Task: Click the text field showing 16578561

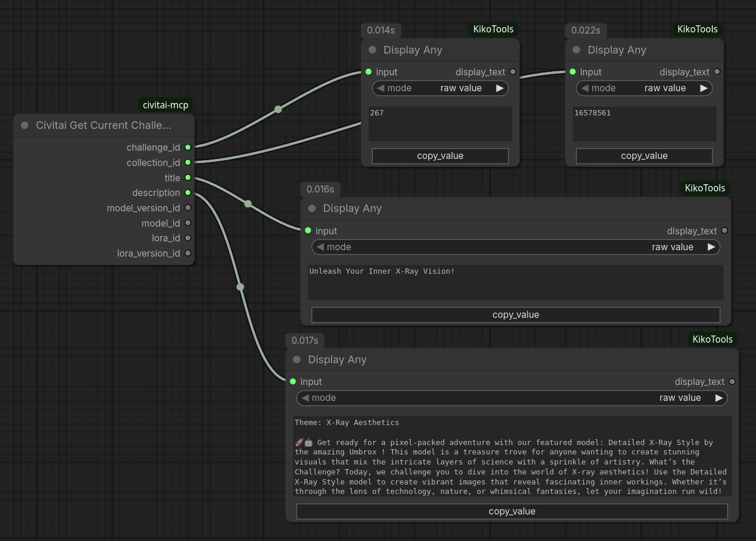Action: (x=644, y=124)
